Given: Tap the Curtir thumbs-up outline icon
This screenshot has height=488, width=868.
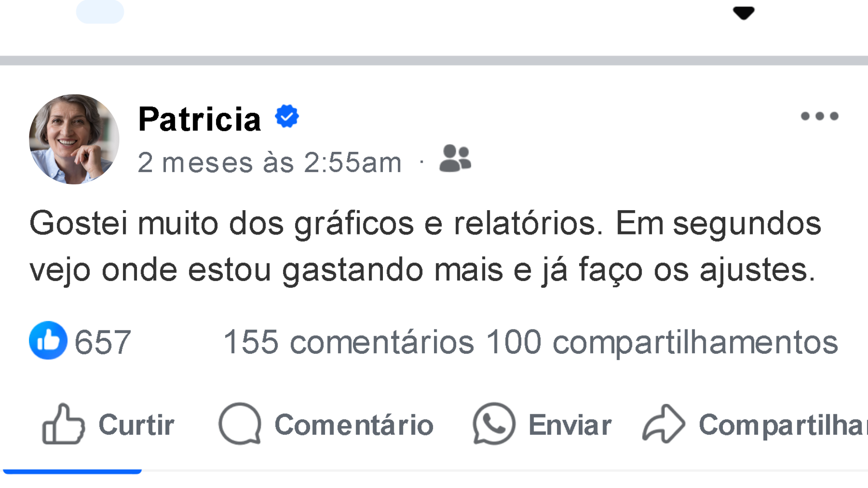Looking at the screenshot, I should click(63, 424).
